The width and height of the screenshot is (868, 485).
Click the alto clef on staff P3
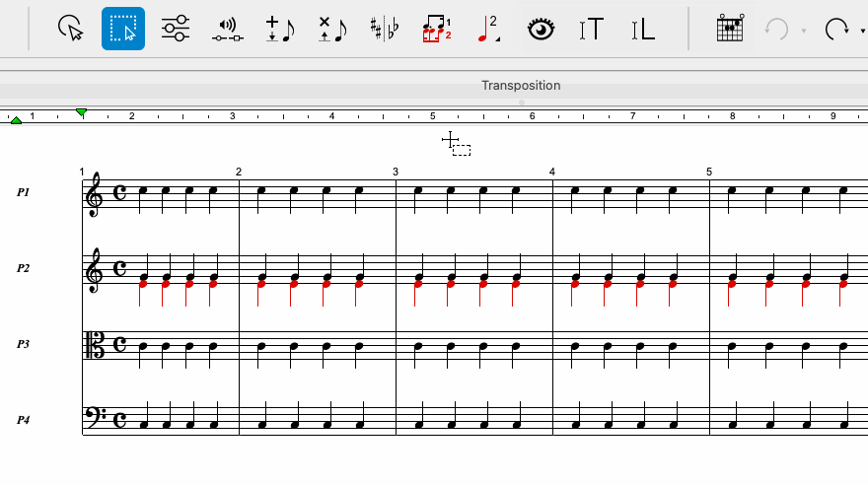(x=94, y=345)
